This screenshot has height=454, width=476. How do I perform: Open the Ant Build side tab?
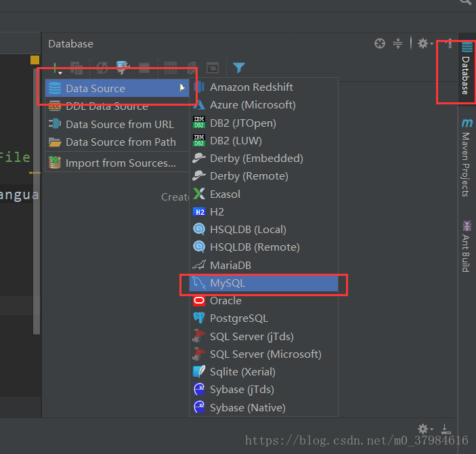467,247
